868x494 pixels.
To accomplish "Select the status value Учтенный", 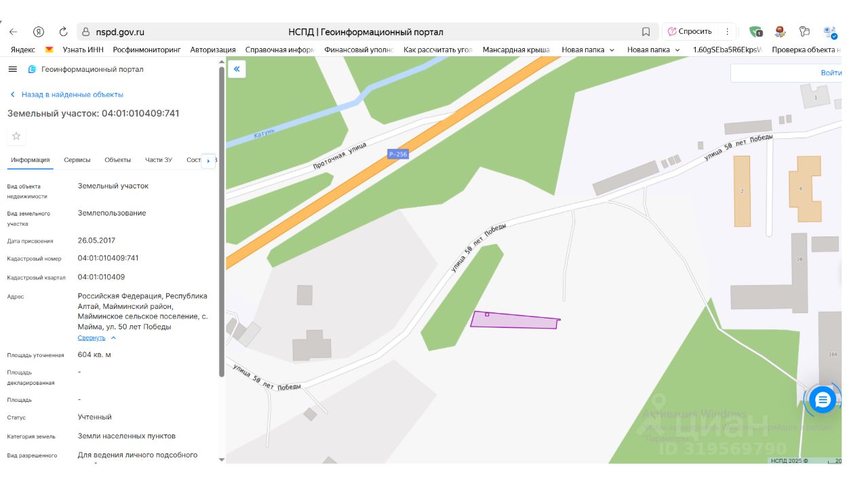I will pyautogui.click(x=95, y=417).
